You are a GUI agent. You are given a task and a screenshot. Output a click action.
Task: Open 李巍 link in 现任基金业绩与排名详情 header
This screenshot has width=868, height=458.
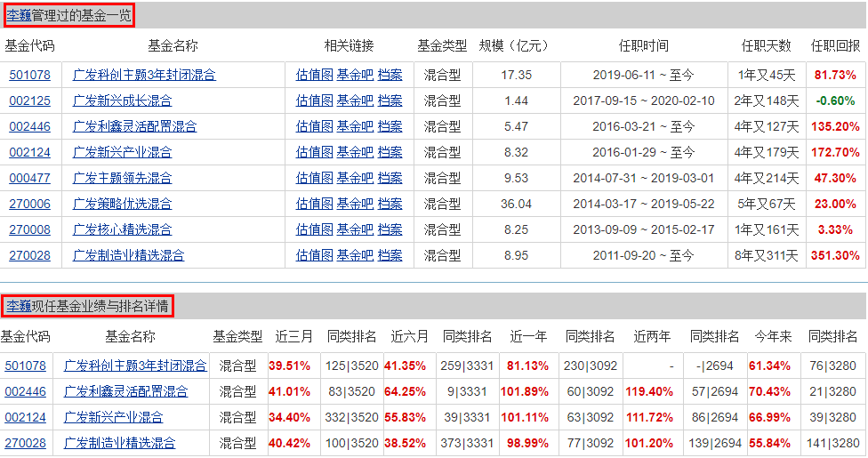(20, 306)
